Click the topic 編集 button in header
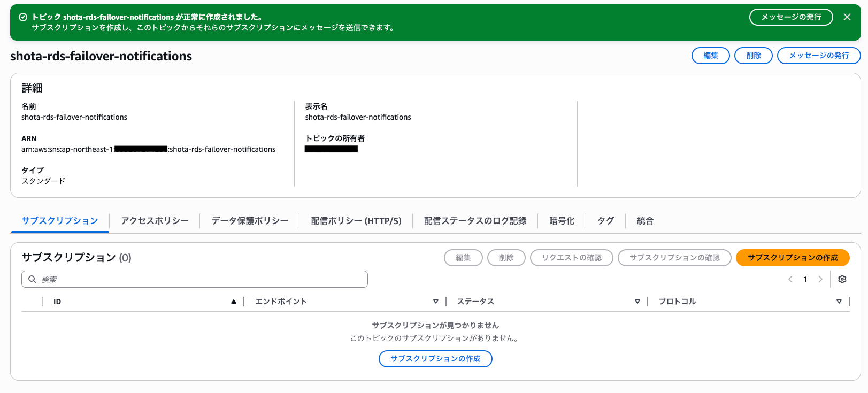This screenshot has height=393, width=868. click(x=711, y=56)
